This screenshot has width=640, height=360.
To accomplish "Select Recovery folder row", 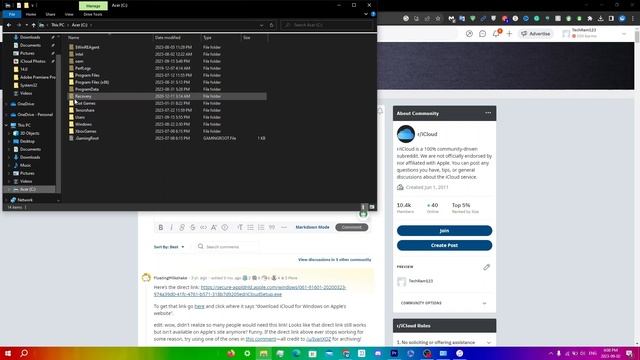I will 167,96.
